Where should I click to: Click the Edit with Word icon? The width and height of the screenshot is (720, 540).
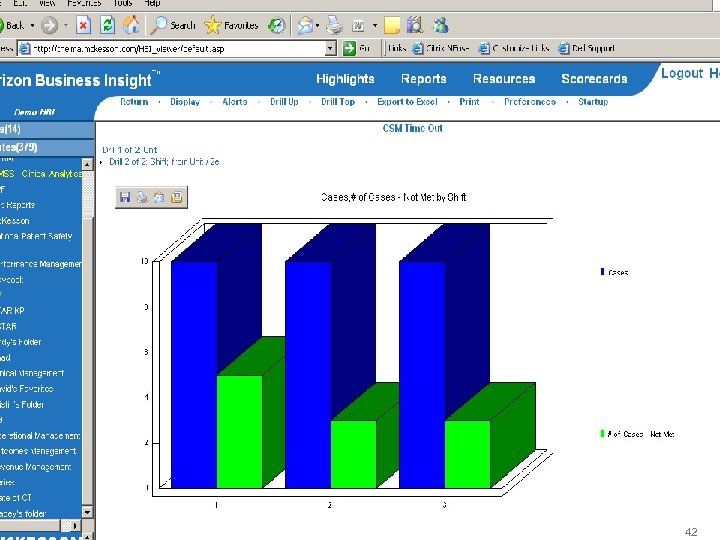coord(358,26)
